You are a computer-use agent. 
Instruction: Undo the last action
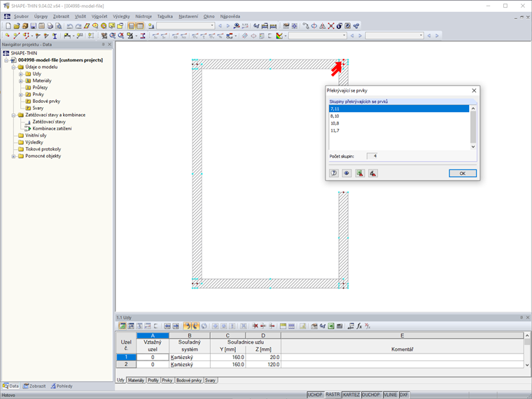point(69,26)
